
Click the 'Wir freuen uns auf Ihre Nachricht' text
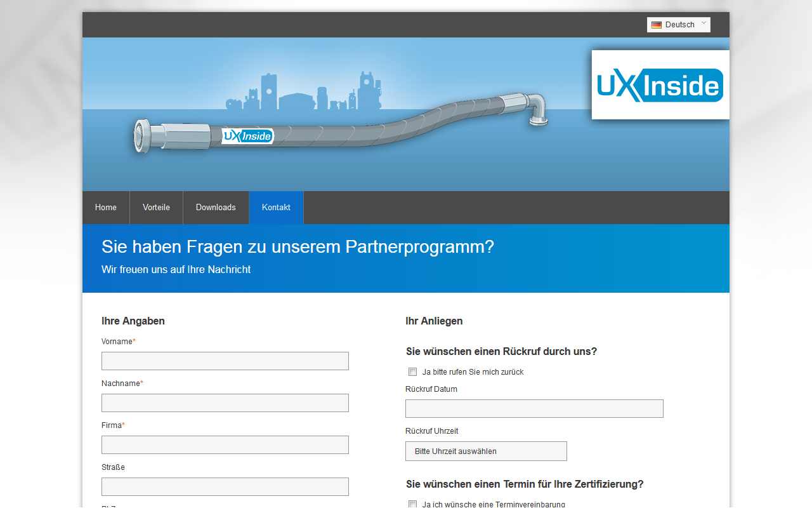(x=176, y=270)
